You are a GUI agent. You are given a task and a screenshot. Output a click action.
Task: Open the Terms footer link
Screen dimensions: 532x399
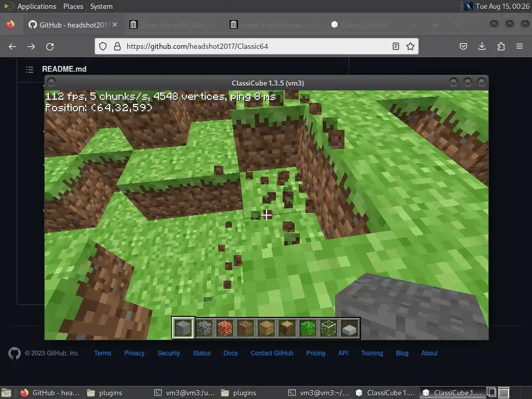(102, 353)
